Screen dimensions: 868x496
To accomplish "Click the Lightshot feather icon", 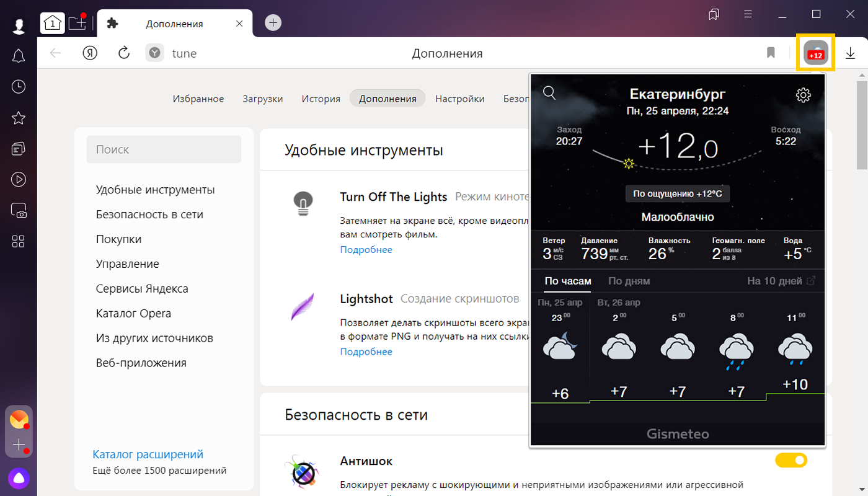I will 303,306.
